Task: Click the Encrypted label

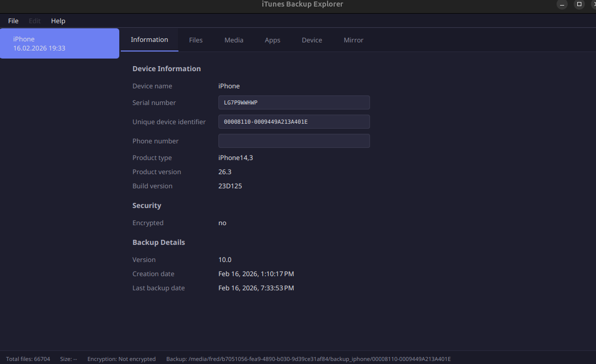Action: pyautogui.click(x=148, y=223)
